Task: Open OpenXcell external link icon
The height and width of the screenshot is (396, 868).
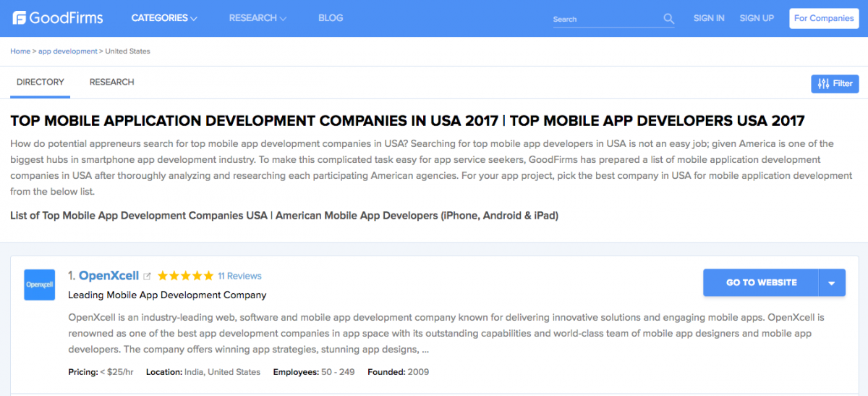Action: pyautogui.click(x=148, y=276)
